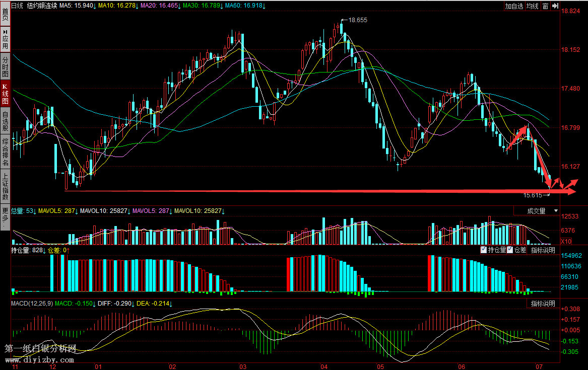This screenshot has width=588, height=370.
Task: Toggle the 持仓量 checkbox
Action: point(484,250)
